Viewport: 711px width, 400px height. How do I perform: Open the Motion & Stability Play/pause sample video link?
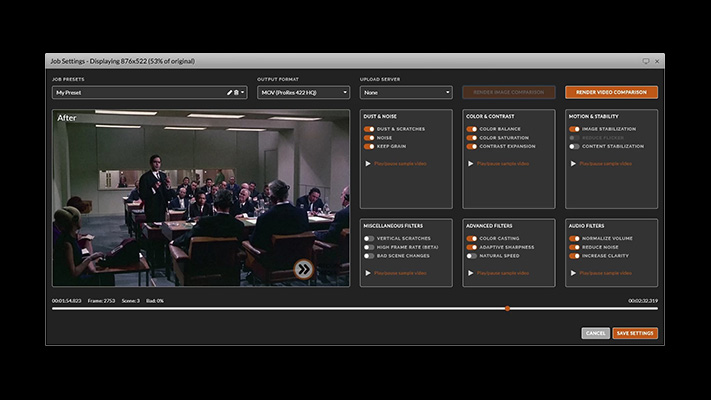pyautogui.click(x=606, y=164)
